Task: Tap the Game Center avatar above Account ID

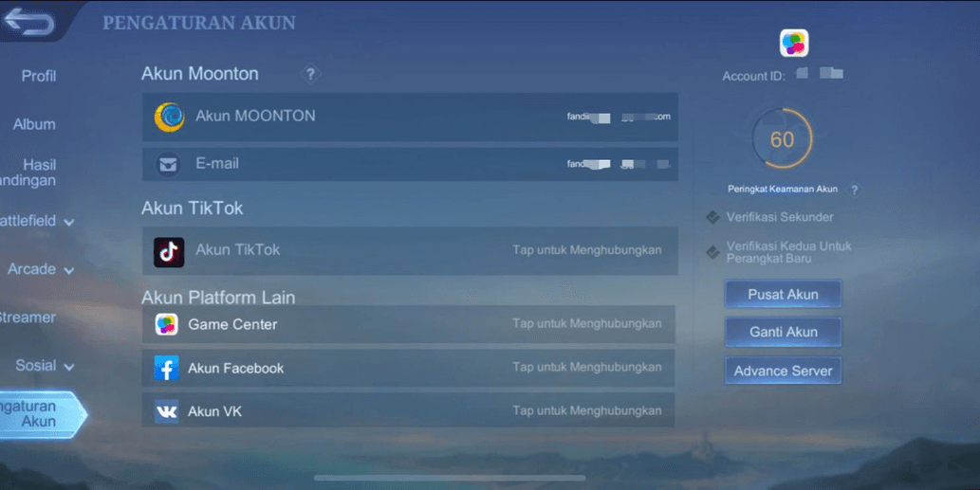Action: pos(794,43)
